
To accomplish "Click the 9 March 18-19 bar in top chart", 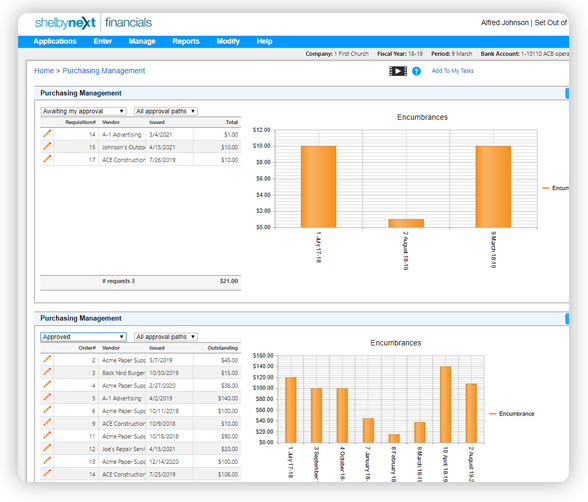I will [493, 187].
